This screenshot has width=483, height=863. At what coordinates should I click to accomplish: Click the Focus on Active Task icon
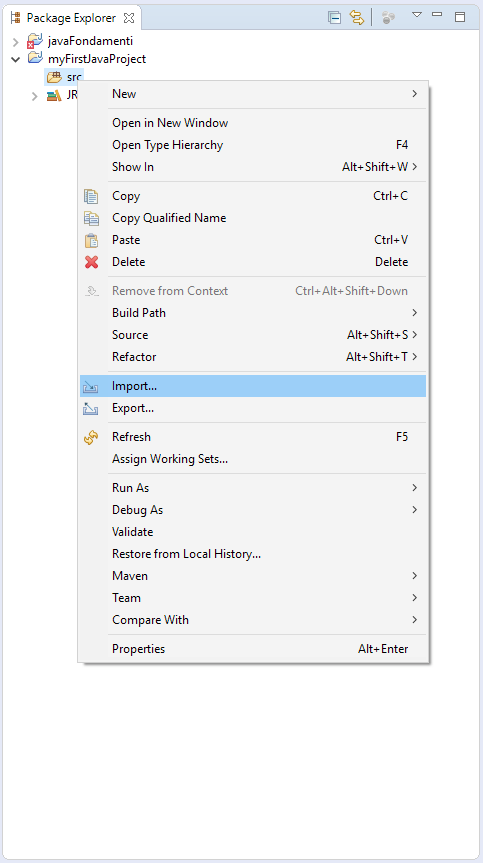388,18
